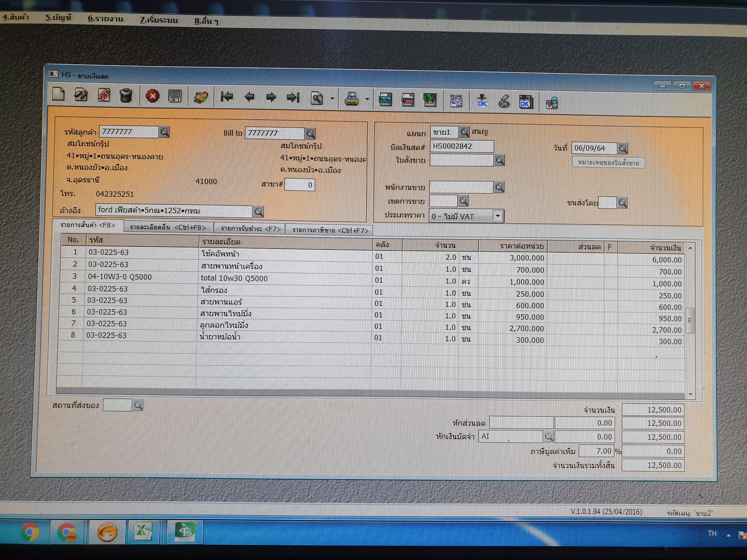Click the customer code field 7777777
The height and width of the screenshot is (560, 747).
click(x=129, y=132)
